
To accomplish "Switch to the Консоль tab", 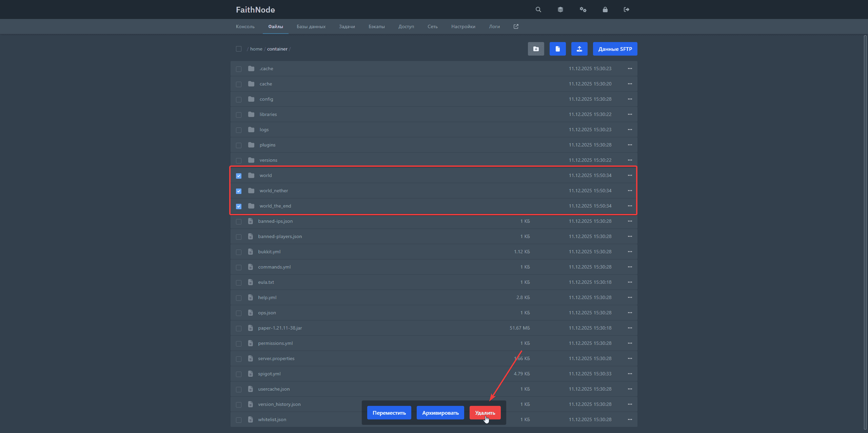I will click(245, 26).
